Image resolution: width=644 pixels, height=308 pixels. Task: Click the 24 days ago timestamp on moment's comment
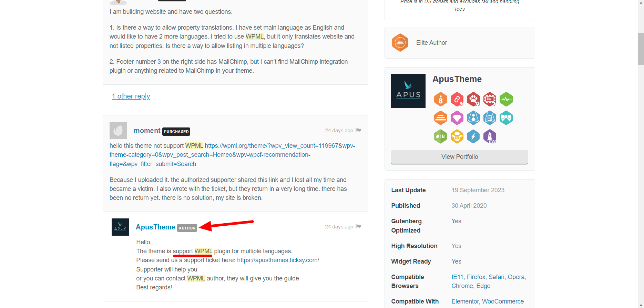[x=339, y=131]
